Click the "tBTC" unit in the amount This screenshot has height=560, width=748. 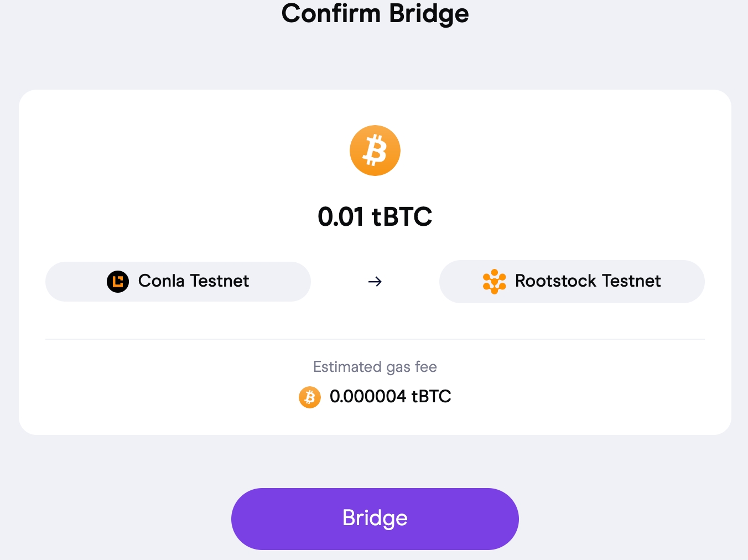coord(402,216)
